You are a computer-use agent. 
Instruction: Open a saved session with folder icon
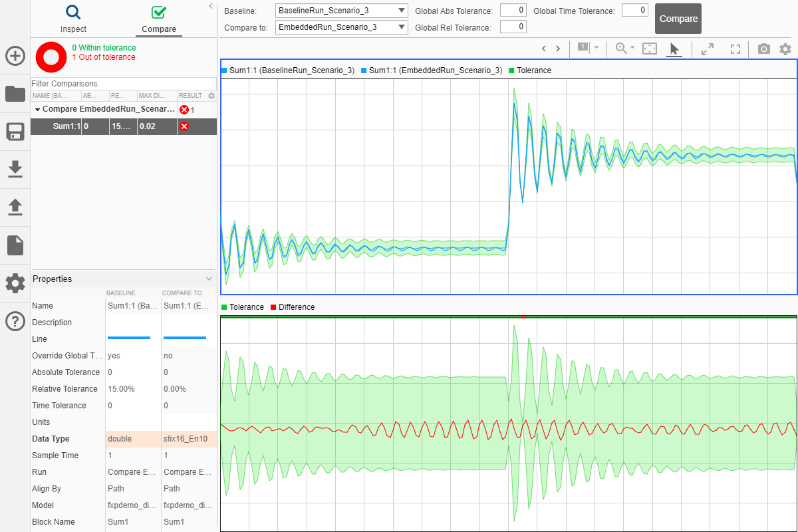[15, 94]
